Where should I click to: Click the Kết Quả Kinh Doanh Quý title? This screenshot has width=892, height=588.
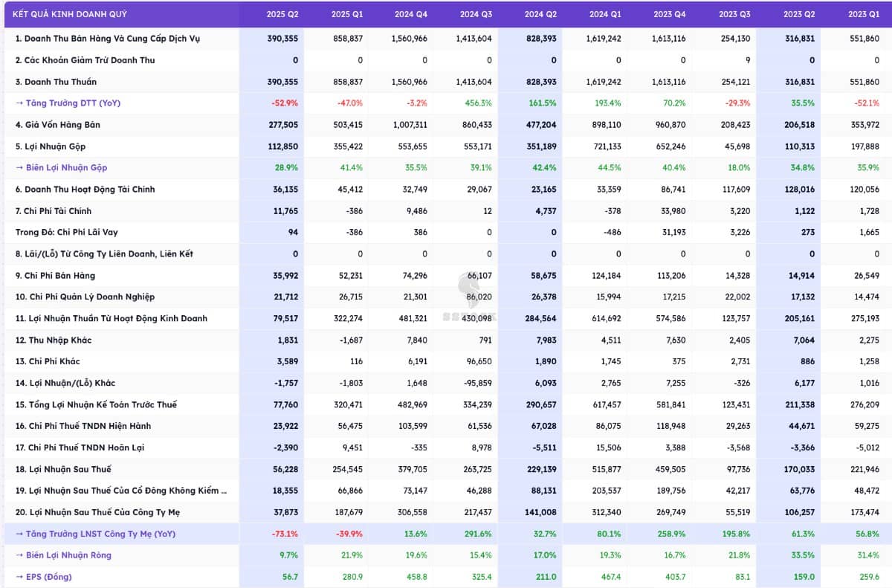[71, 14]
